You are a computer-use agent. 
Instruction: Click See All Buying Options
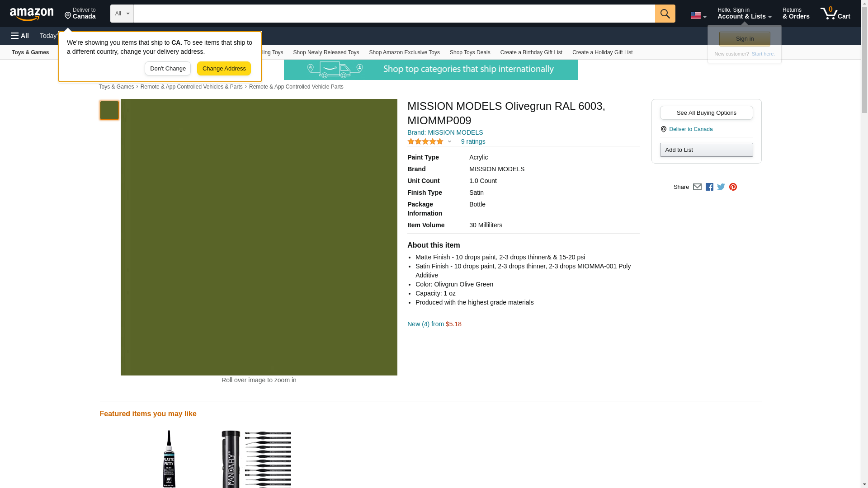[706, 113]
